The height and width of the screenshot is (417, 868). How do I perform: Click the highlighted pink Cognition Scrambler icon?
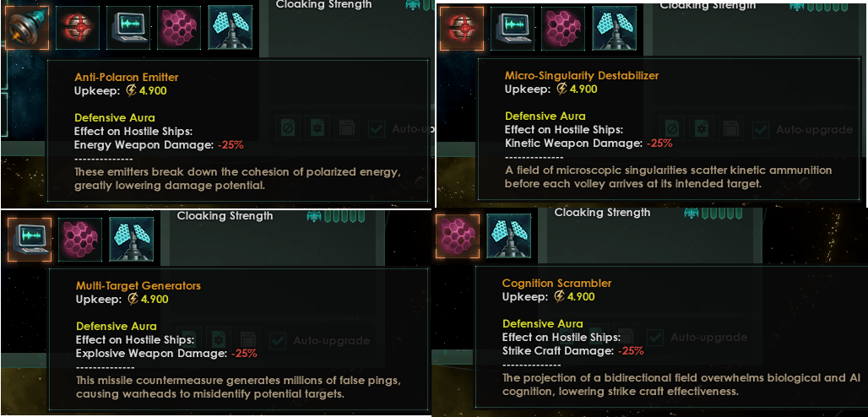point(458,236)
